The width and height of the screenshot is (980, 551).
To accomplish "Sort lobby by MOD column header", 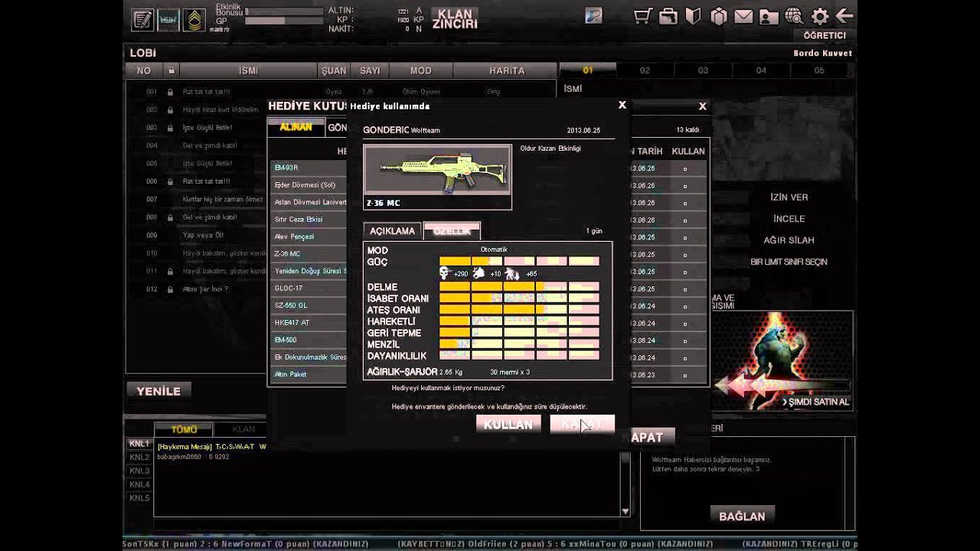I will [x=420, y=70].
